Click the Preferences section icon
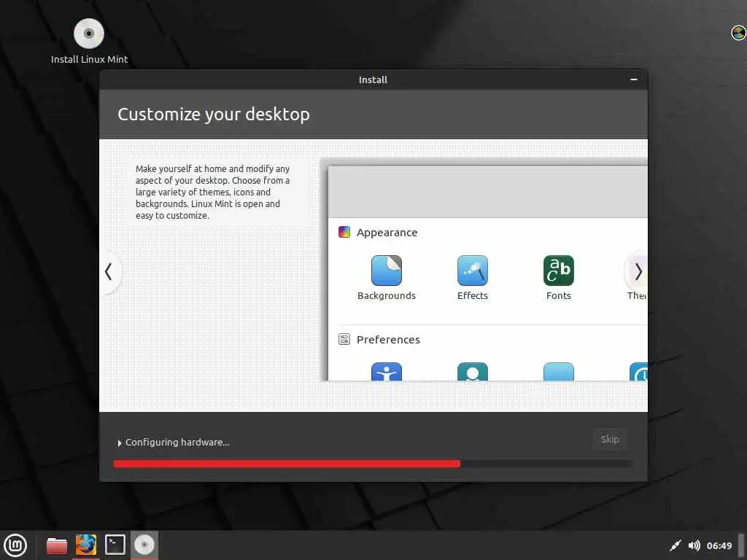747x560 pixels. click(x=344, y=339)
